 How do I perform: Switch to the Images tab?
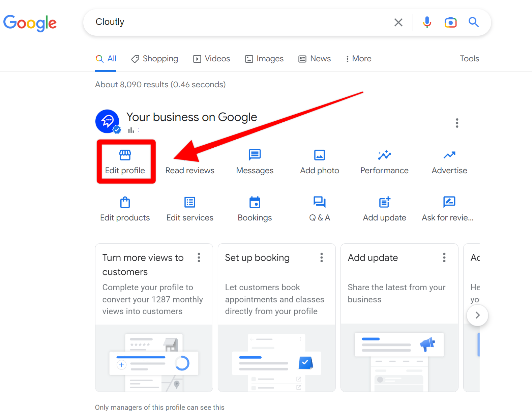[264, 59]
